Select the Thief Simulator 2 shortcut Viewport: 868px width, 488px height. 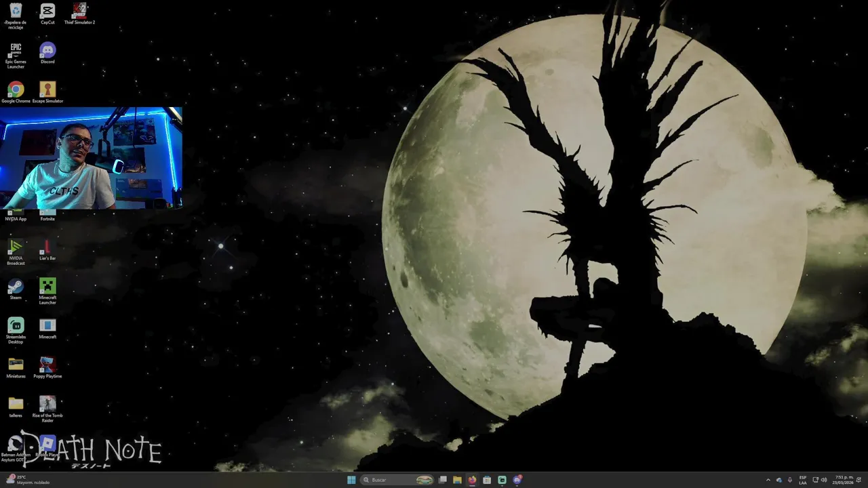tap(79, 14)
